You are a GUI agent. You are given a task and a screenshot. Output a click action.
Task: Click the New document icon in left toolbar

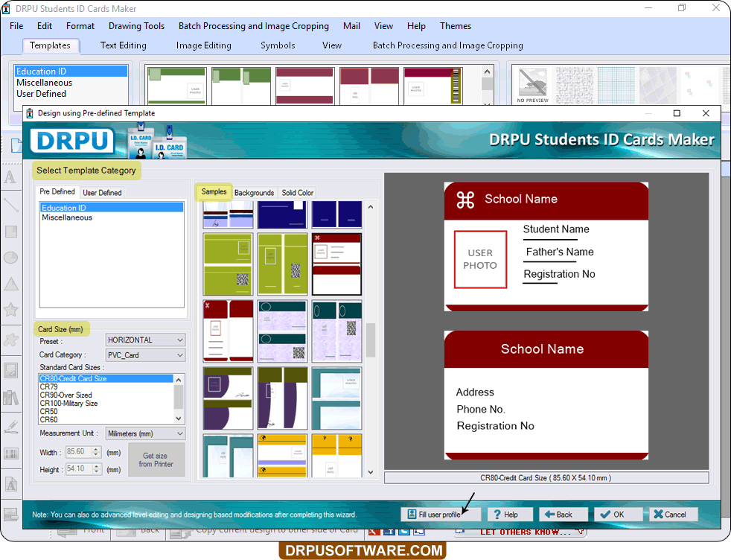pyautogui.click(x=16, y=145)
